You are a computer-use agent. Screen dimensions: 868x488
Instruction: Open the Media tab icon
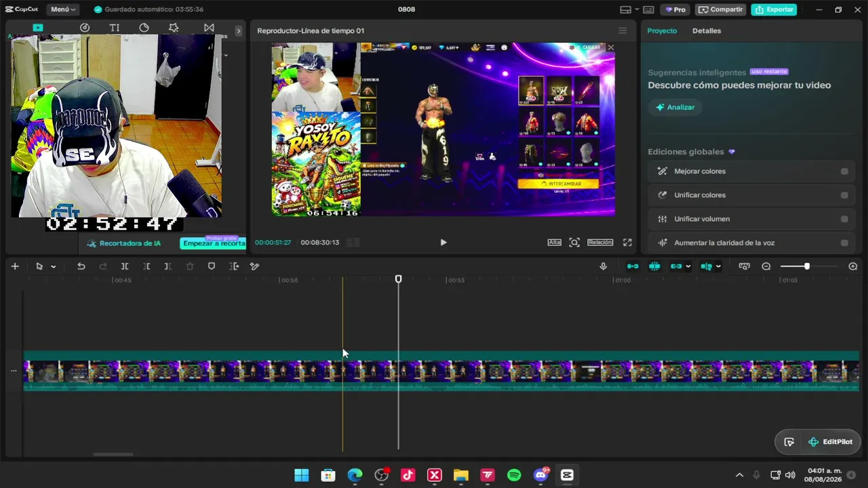click(38, 28)
